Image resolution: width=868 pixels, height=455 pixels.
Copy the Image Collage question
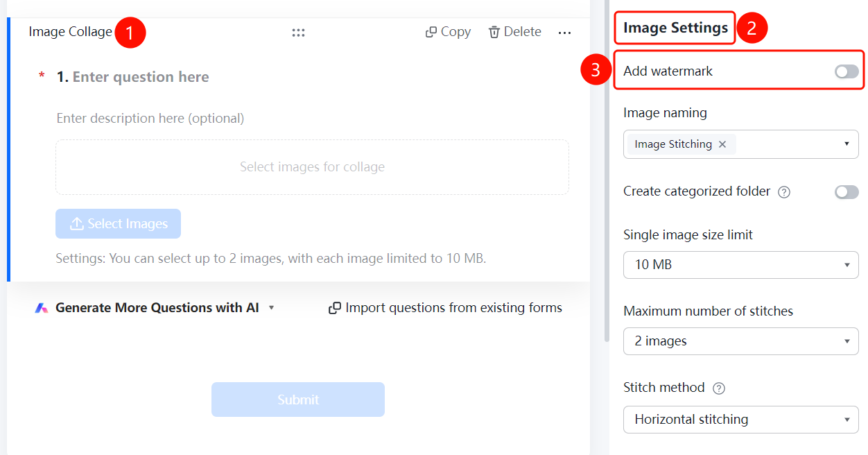pyautogui.click(x=448, y=32)
